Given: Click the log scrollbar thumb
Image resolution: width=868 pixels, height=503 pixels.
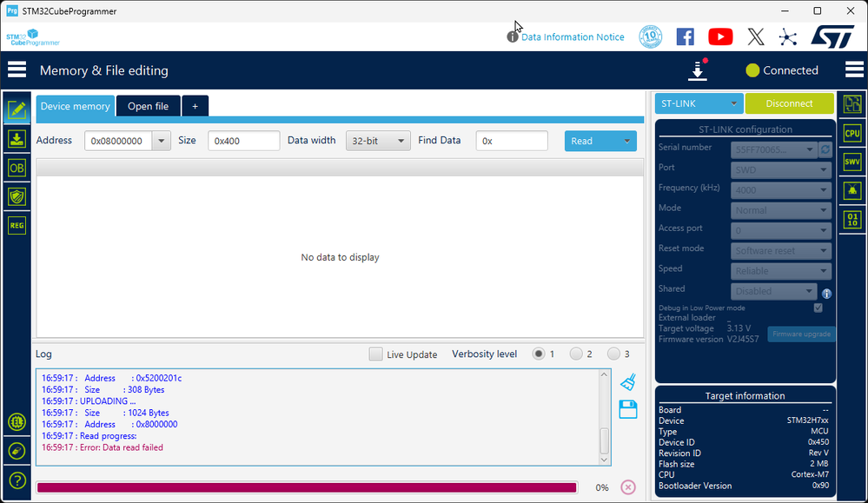Looking at the screenshot, I should point(604,441).
